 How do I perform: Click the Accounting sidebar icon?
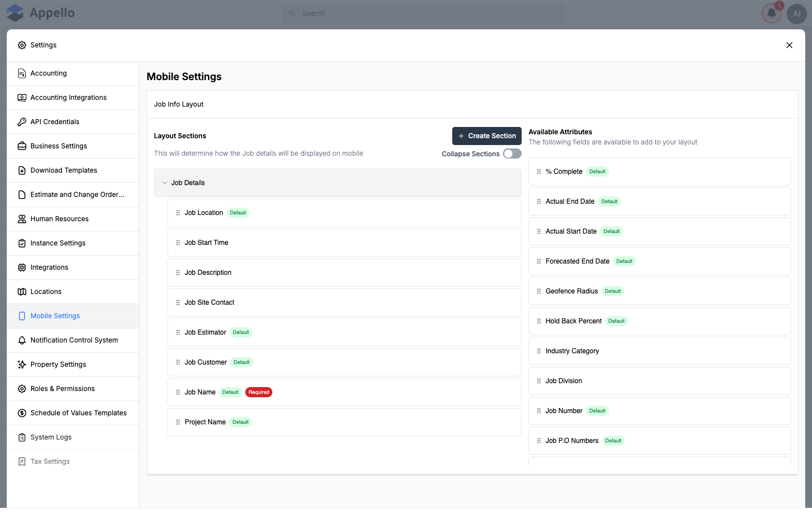(22, 73)
